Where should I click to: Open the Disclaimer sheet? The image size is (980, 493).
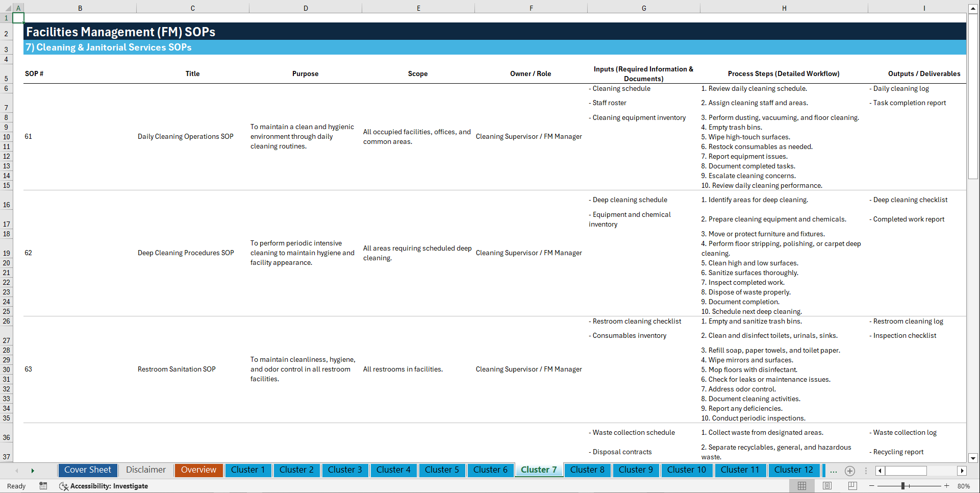click(x=145, y=470)
